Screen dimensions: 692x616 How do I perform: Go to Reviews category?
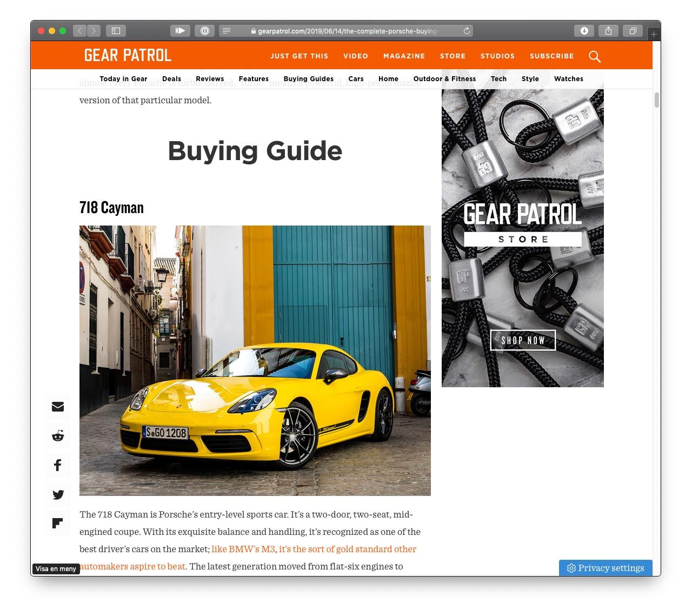point(210,79)
